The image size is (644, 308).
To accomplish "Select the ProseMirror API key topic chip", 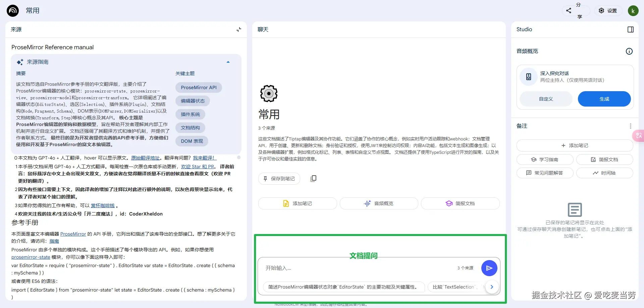I will point(199,87).
